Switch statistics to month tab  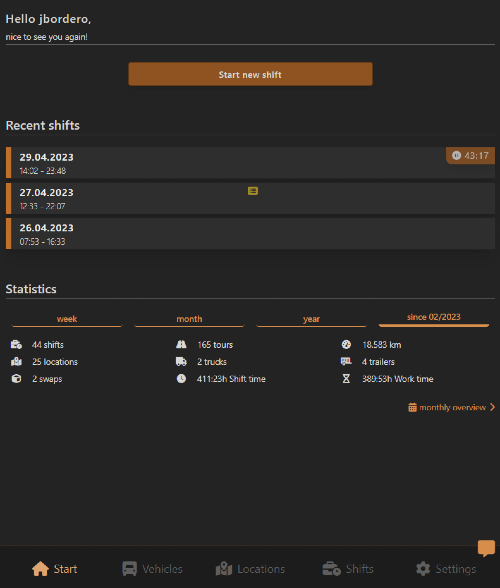tap(189, 319)
